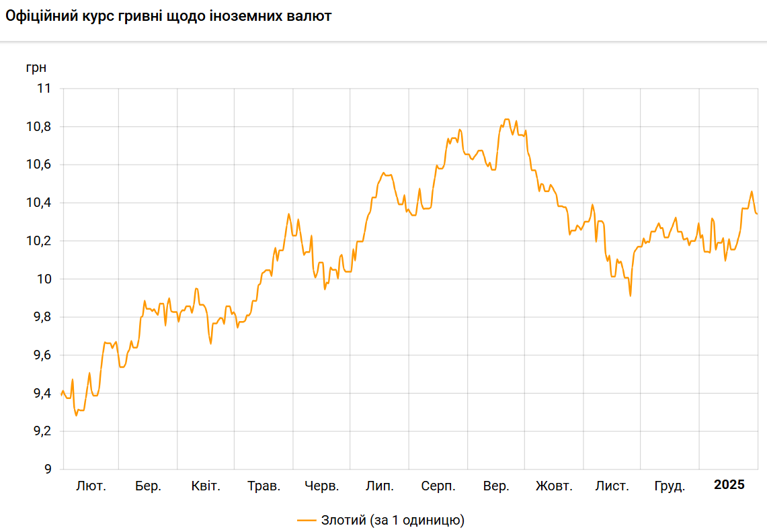
Task: Click the chart title about official hryvnia rate
Action: coord(169,16)
